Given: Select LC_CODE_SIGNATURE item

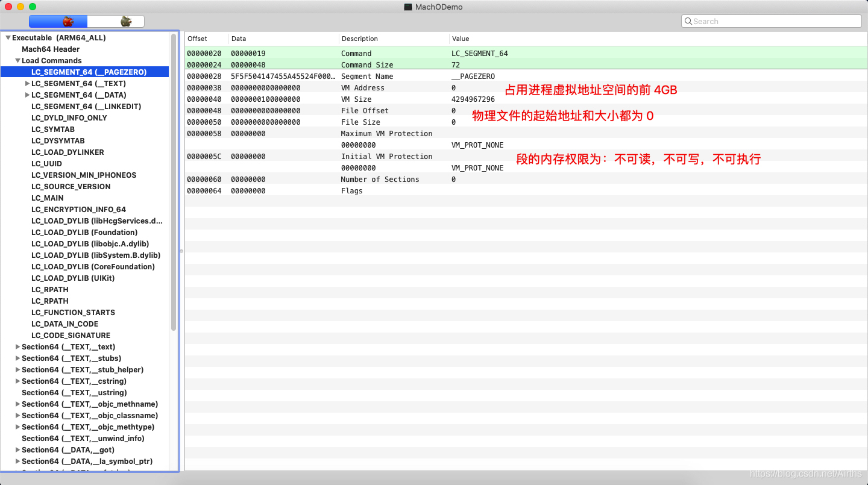Looking at the screenshot, I should coord(71,335).
